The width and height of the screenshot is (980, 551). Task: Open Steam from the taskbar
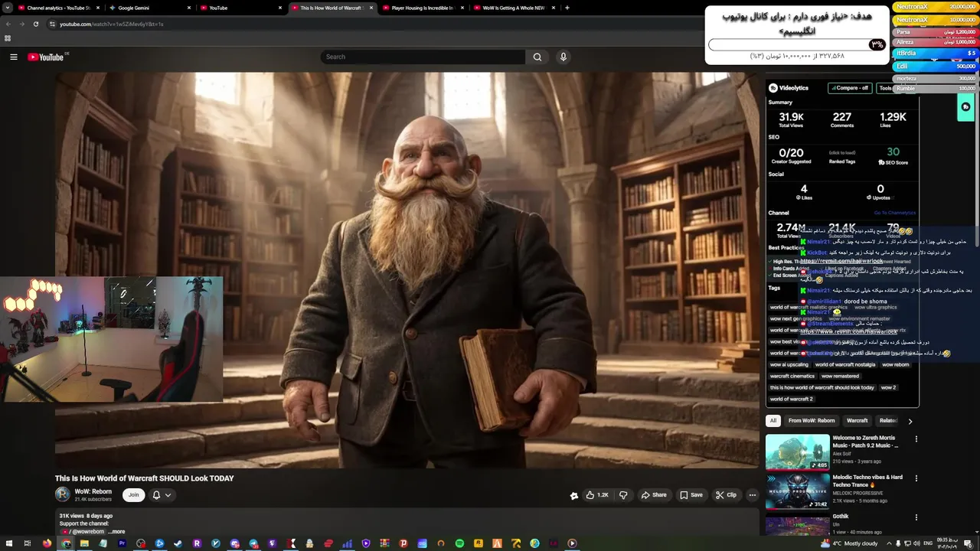tap(178, 543)
